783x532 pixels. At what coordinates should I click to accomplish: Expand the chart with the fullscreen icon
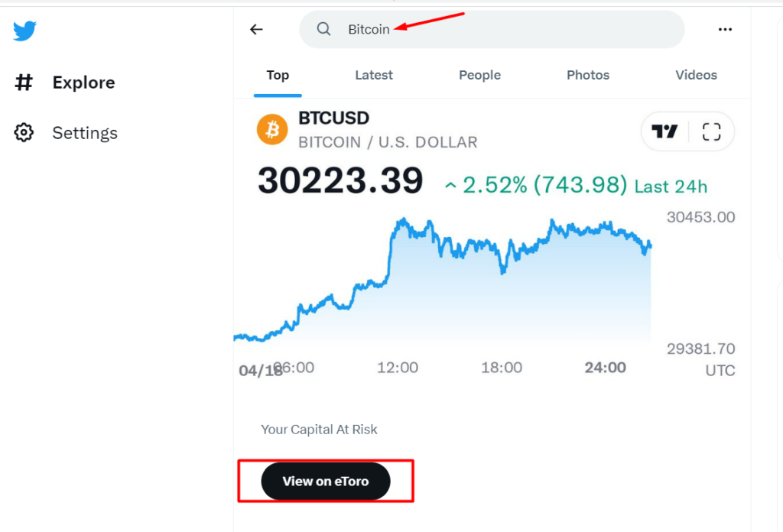pos(711,131)
